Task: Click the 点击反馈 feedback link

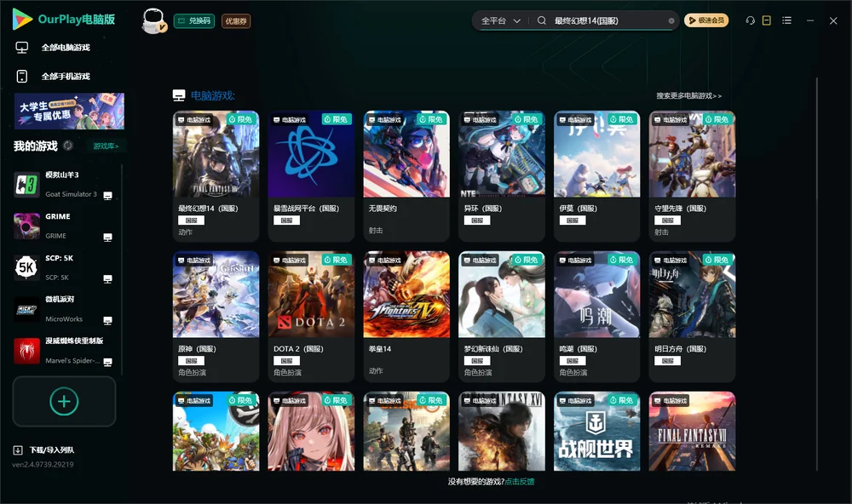Action: tap(520, 481)
